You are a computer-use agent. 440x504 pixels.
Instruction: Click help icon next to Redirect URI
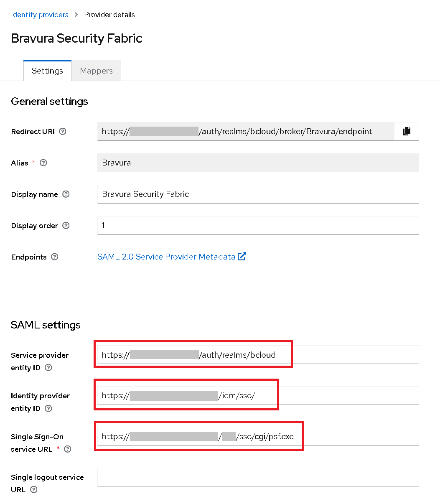pyautogui.click(x=63, y=131)
